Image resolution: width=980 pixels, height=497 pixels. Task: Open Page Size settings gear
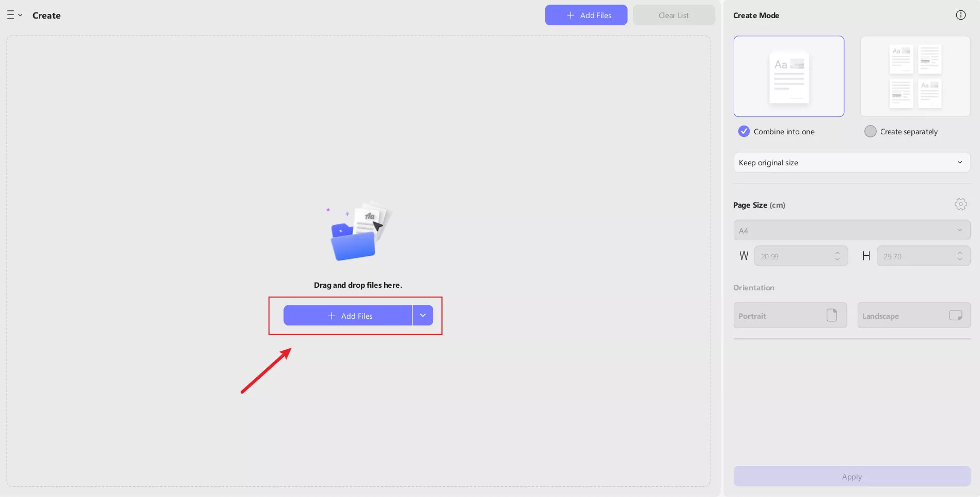click(960, 204)
